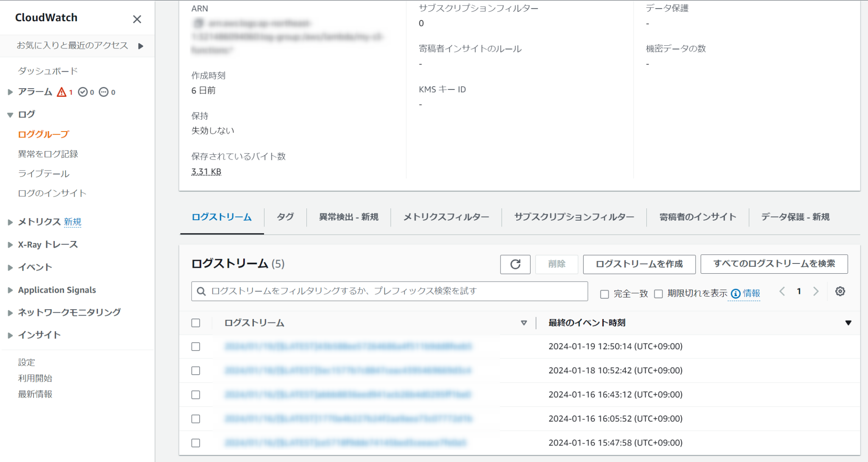The height and width of the screenshot is (462, 868).
Task: Go to previous page of log streams
Action: (782, 291)
